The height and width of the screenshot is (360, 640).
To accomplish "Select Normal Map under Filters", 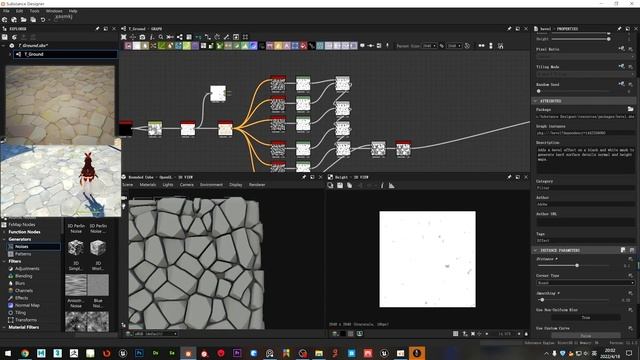I will point(27,305).
